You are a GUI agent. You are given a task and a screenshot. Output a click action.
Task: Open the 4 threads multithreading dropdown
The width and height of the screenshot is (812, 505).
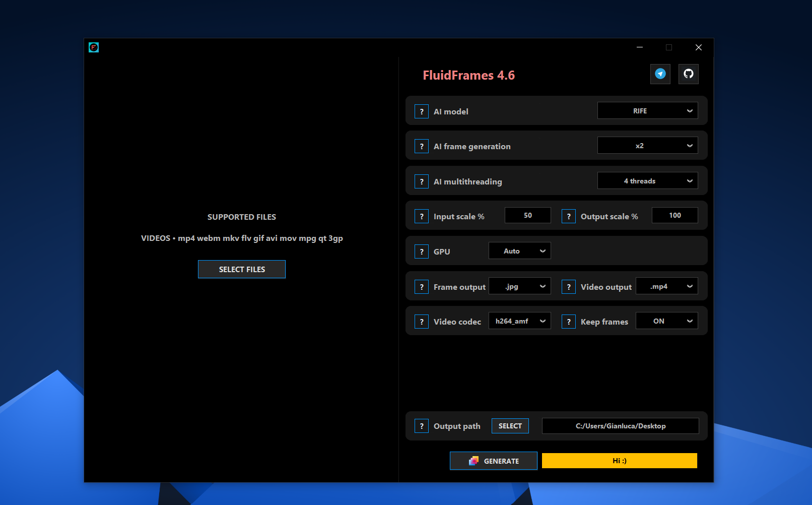click(x=647, y=181)
